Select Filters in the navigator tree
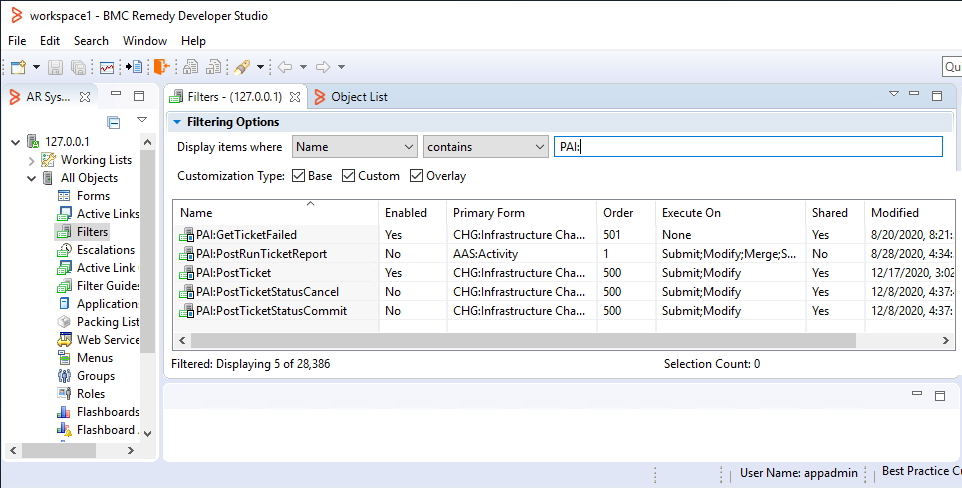This screenshot has height=488, width=962. (92, 232)
